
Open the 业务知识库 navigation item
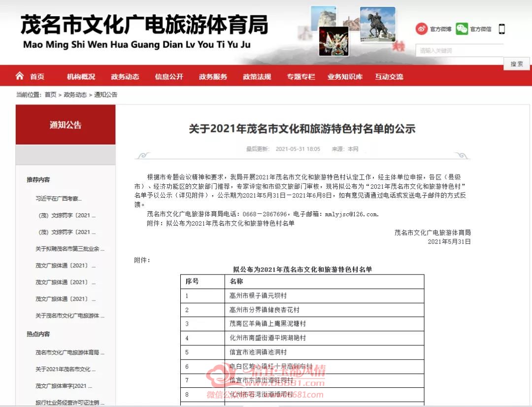[345, 77]
